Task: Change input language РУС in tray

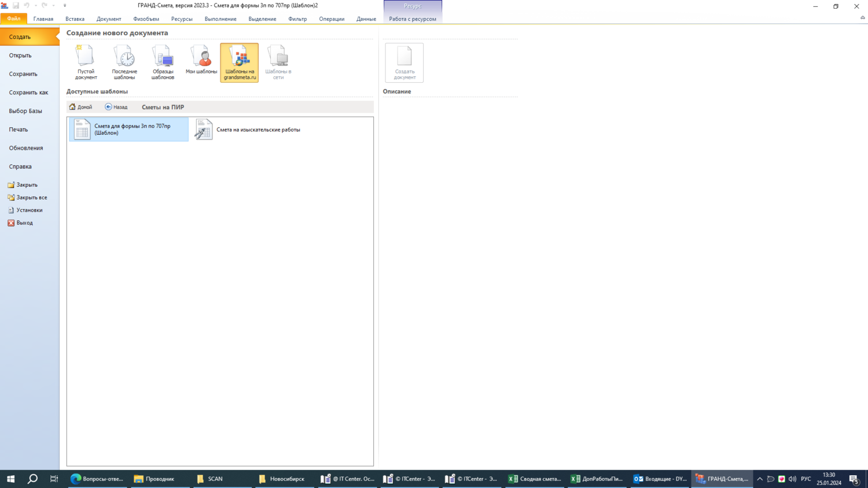Action: pos(806,479)
